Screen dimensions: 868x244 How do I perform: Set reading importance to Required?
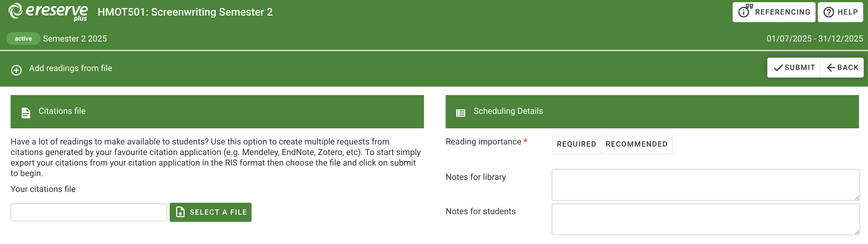(576, 144)
